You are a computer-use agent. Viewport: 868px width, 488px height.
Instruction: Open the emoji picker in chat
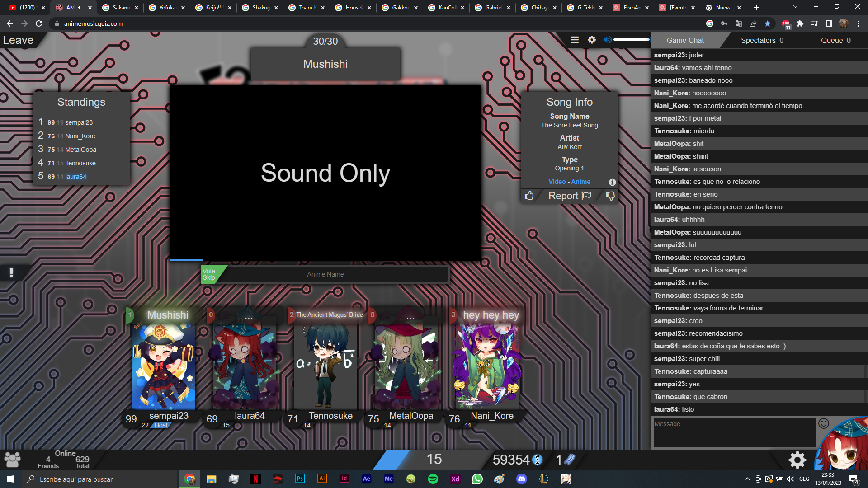[x=824, y=423]
